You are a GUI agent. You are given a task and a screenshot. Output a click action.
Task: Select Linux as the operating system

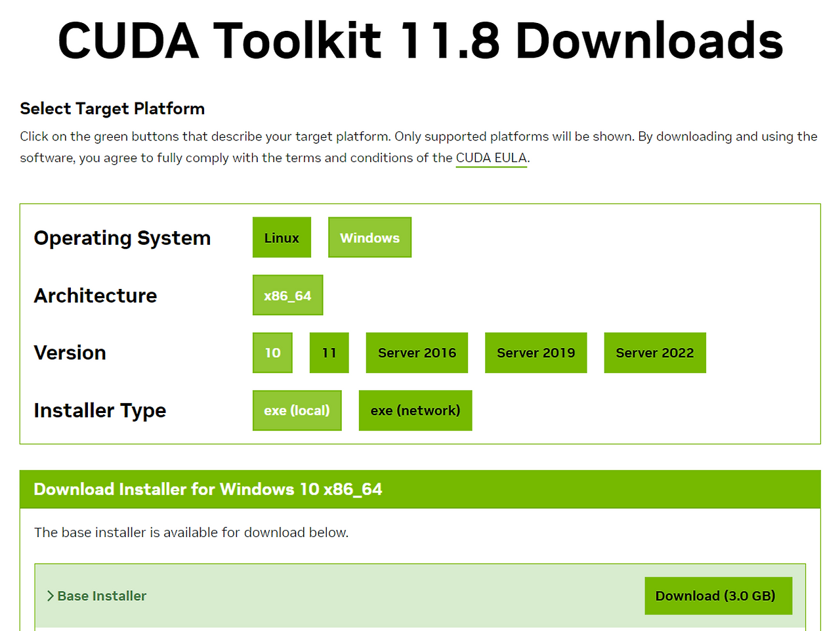(x=282, y=237)
